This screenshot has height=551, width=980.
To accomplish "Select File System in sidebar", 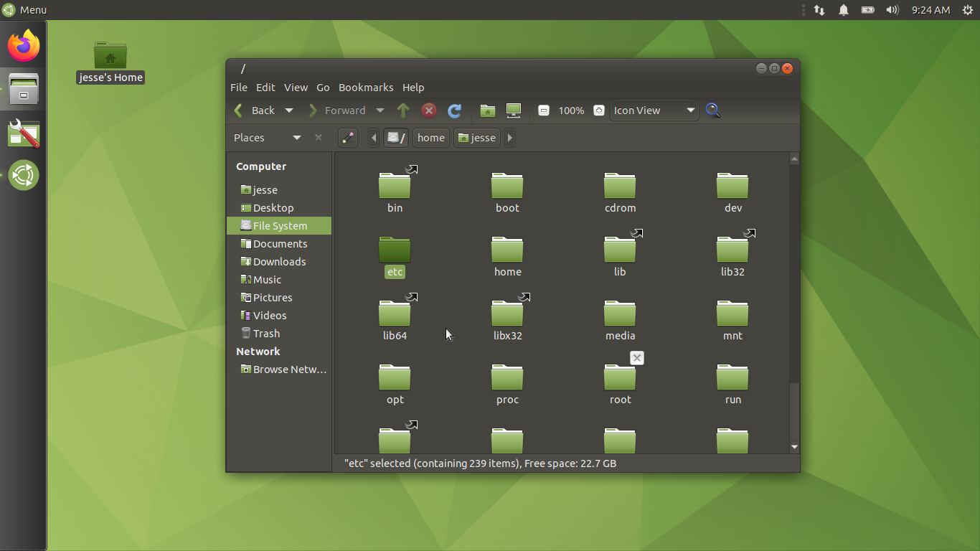I will click(279, 226).
